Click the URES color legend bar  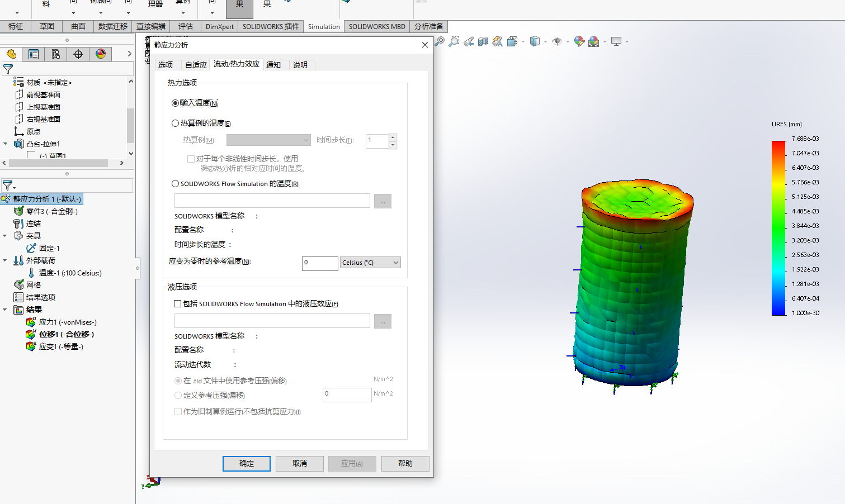778,228
